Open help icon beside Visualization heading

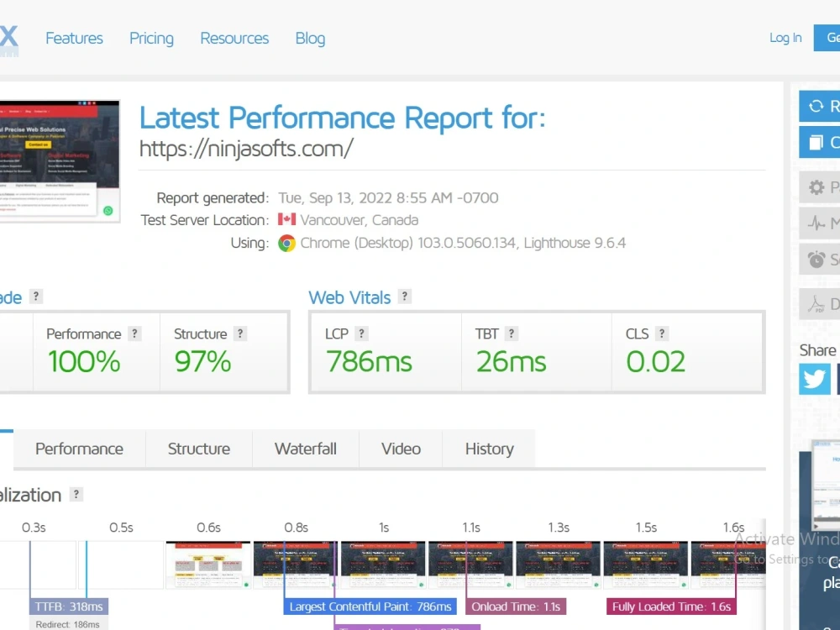coord(76,495)
